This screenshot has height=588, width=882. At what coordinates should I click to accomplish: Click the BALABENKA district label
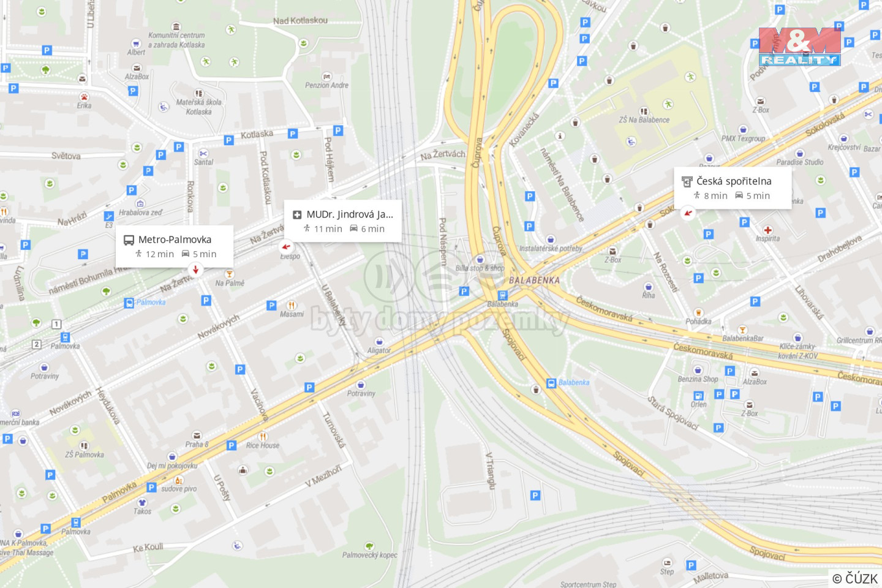(534, 280)
